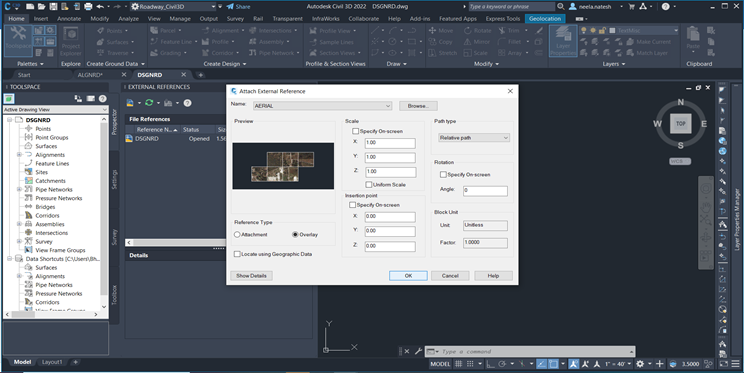The image size is (744, 373).
Task: Click the ViewCube TOP face
Action: (x=680, y=123)
